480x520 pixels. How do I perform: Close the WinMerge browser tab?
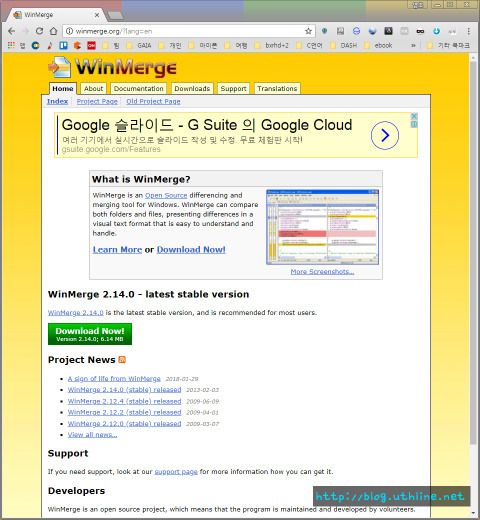[97, 15]
